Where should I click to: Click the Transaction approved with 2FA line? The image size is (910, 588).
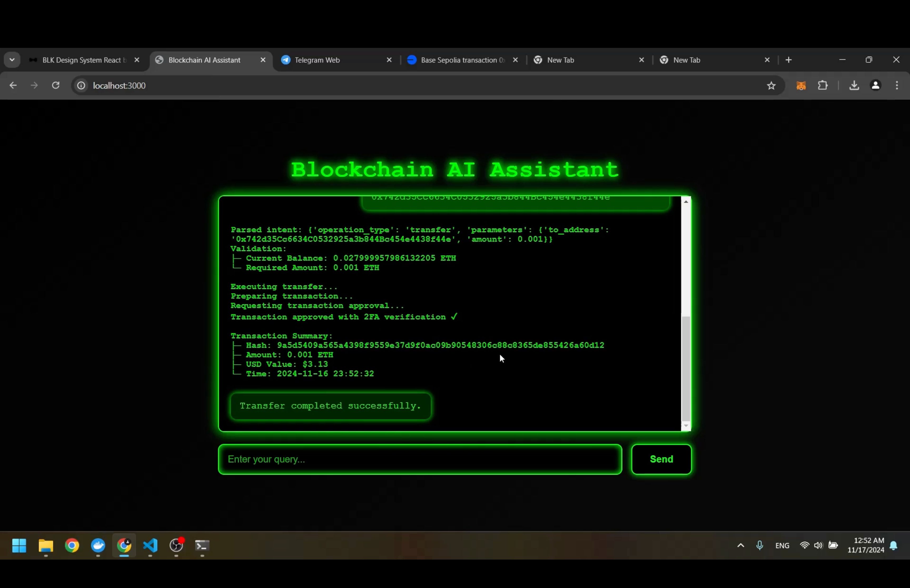coord(344,317)
